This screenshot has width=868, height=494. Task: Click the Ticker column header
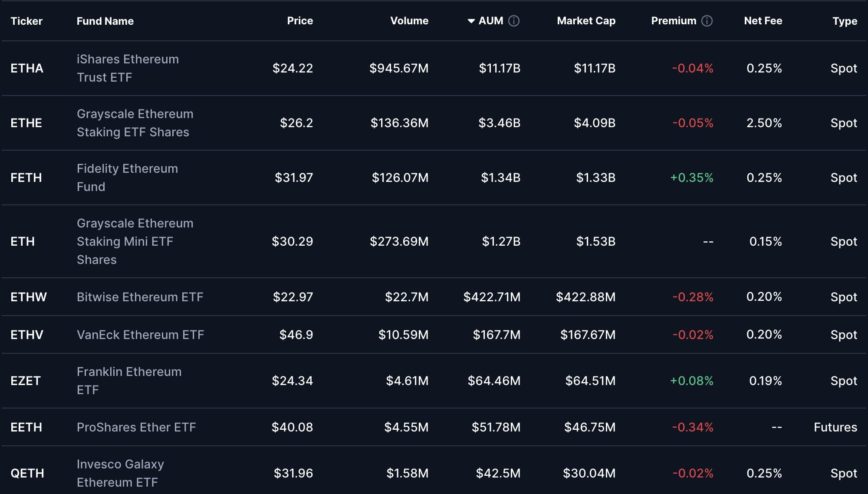pyautogui.click(x=26, y=21)
